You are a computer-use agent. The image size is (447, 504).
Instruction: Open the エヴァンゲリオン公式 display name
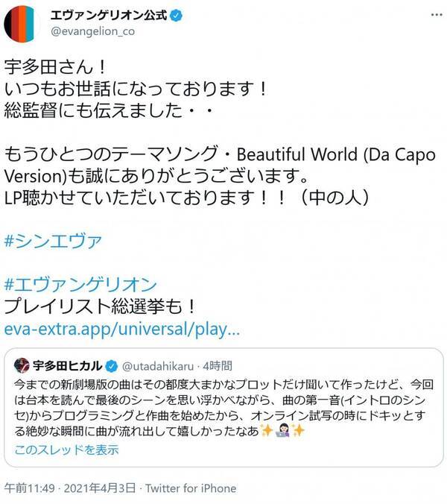[x=109, y=16]
